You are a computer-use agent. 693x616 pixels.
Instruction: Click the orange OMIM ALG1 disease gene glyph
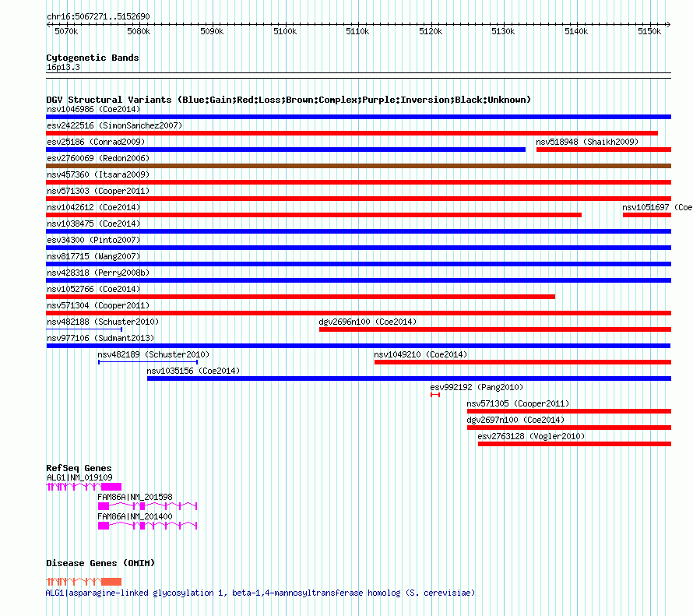[x=84, y=581]
